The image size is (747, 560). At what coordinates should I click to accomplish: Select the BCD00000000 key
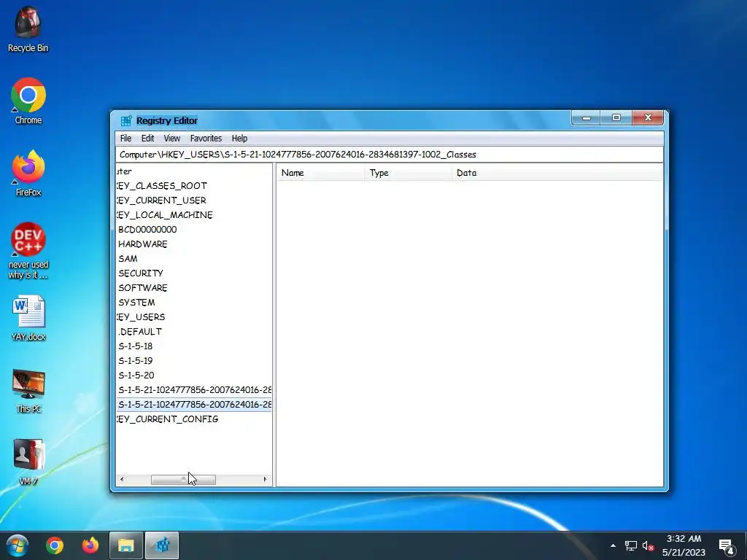tap(147, 230)
